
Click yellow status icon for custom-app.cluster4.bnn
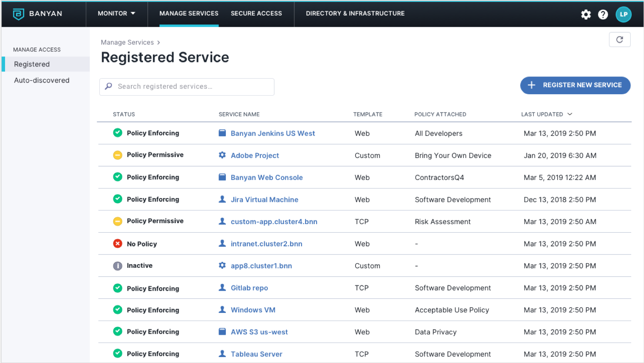pyautogui.click(x=118, y=221)
